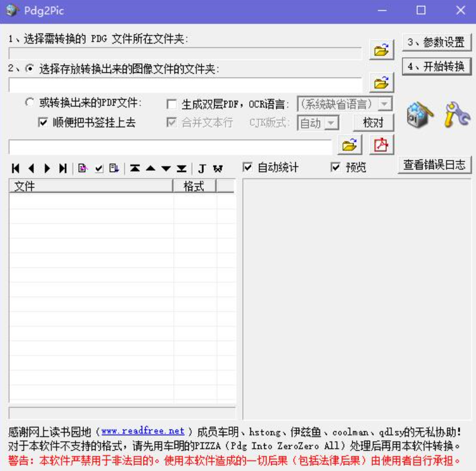476x471 pixels.
Task: Minimize the Pdg2Pic window
Action: 382,10
